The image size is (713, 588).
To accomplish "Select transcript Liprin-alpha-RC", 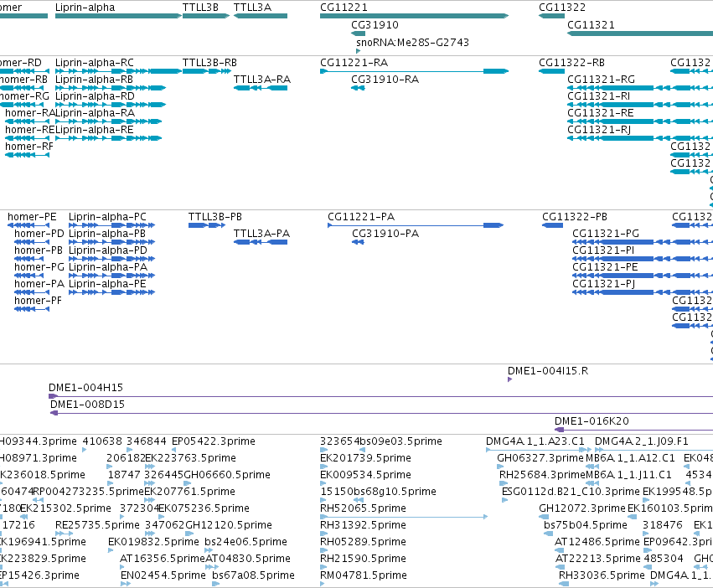I will click(x=118, y=71).
